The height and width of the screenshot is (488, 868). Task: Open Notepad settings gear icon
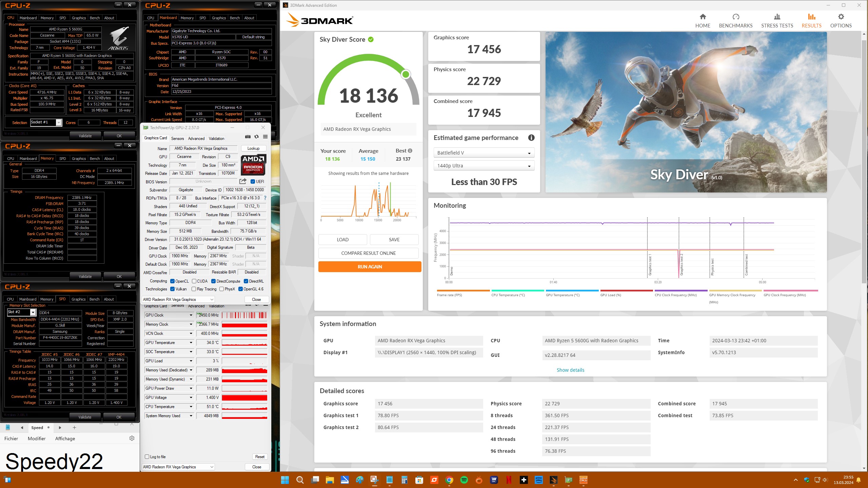[x=132, y=438]
